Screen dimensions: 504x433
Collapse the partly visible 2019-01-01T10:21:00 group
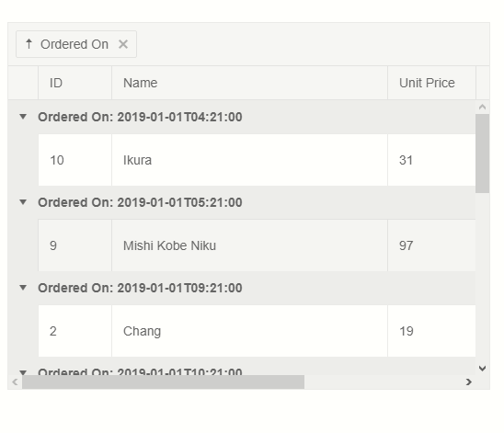23,372
